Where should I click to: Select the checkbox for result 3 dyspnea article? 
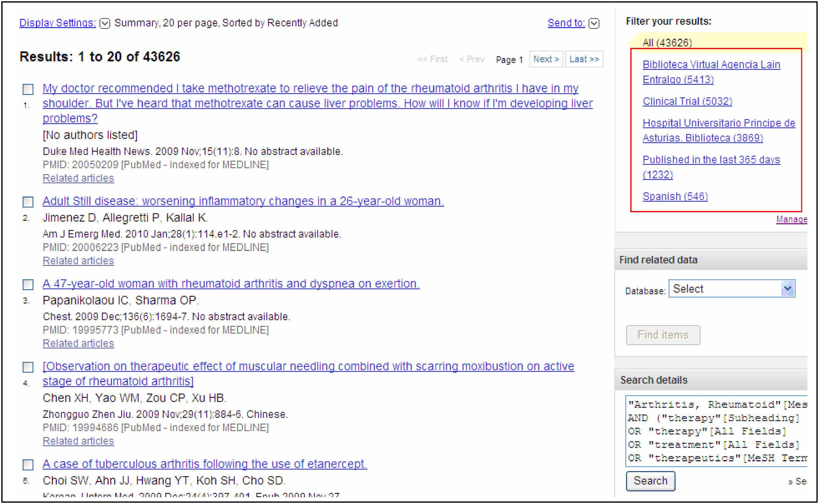click(x=28, y=284)
